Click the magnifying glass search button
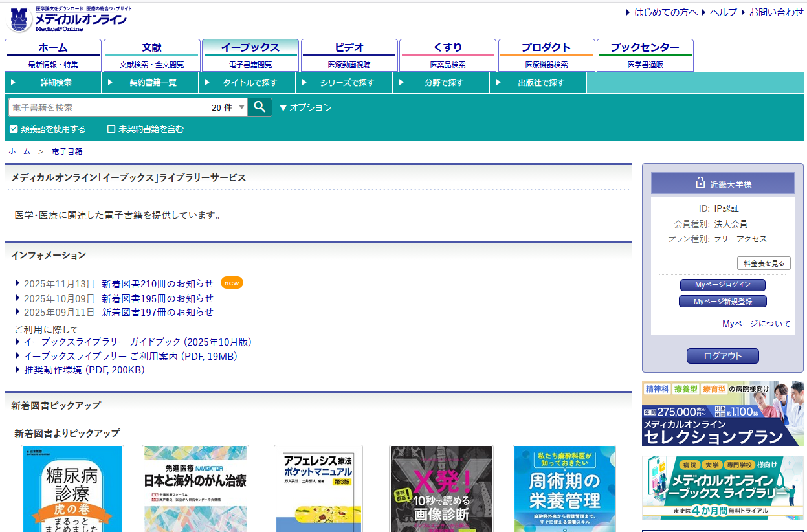 [260, 107]
